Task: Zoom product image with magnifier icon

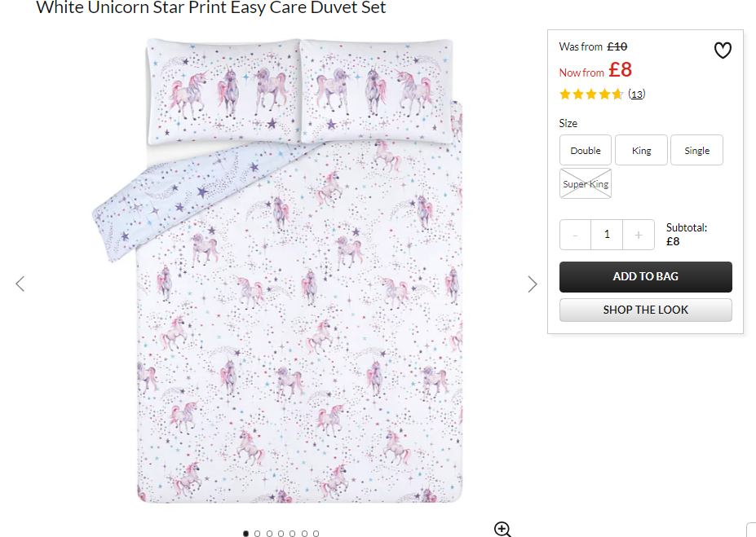Action: (502, 530)
